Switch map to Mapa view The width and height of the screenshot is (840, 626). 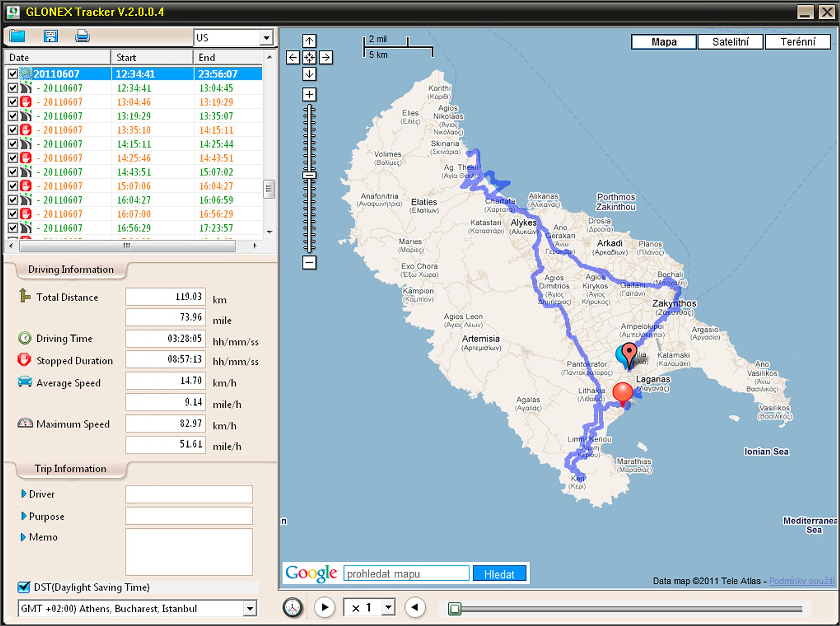(x=664, y=42)
